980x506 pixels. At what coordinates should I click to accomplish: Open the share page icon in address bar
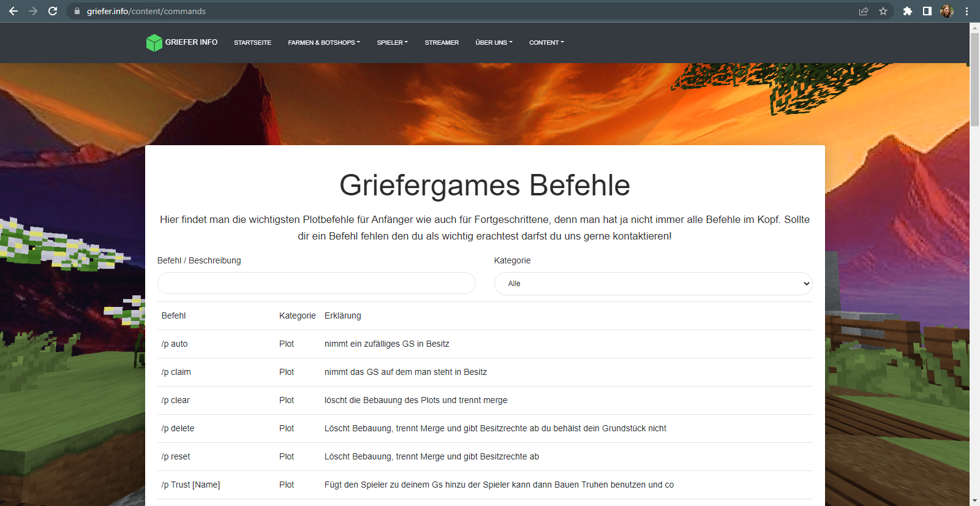click(x=864, y=11)
